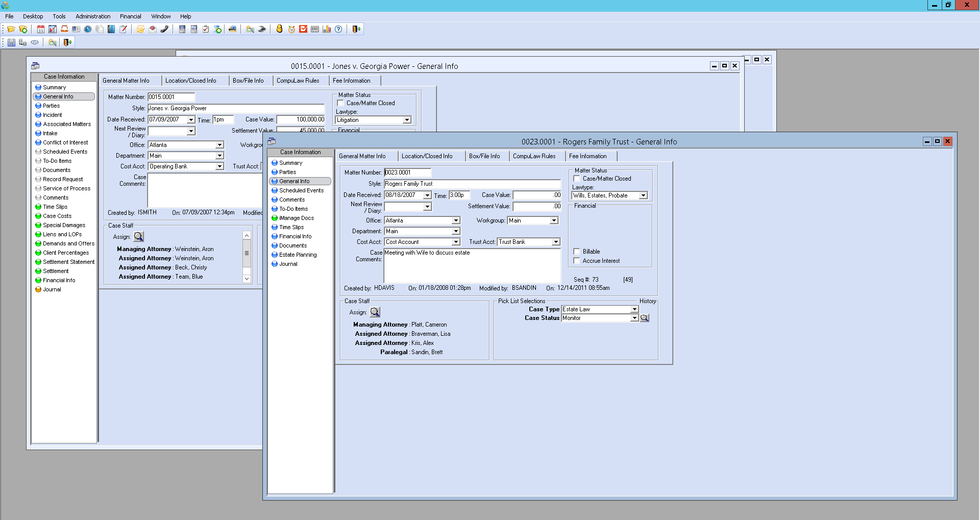
Task: Open the Administration menu
Action: [92, 16]
